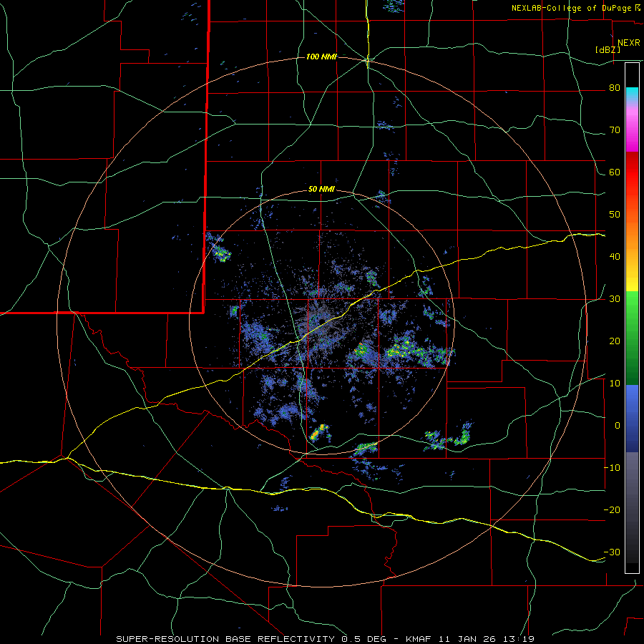
Task: Click the 50 NMI range ring label
Action: point(321,190)
